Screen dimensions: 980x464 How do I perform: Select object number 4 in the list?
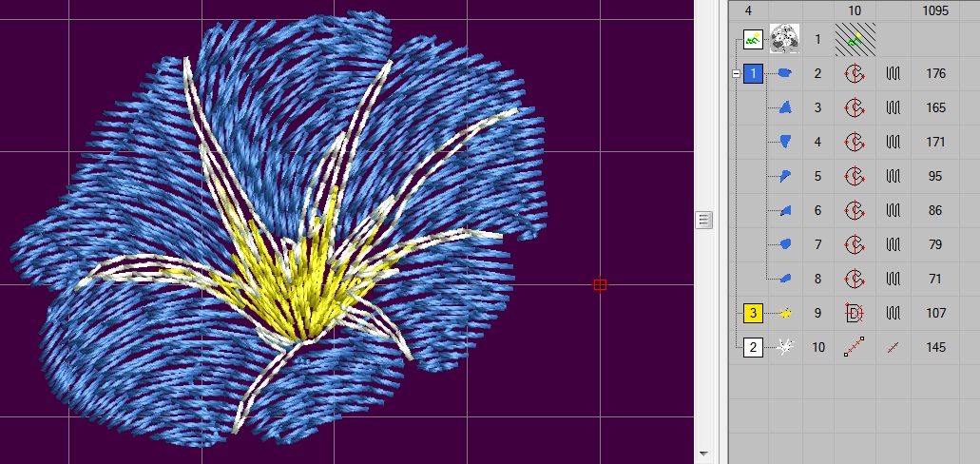coord(818,142)
